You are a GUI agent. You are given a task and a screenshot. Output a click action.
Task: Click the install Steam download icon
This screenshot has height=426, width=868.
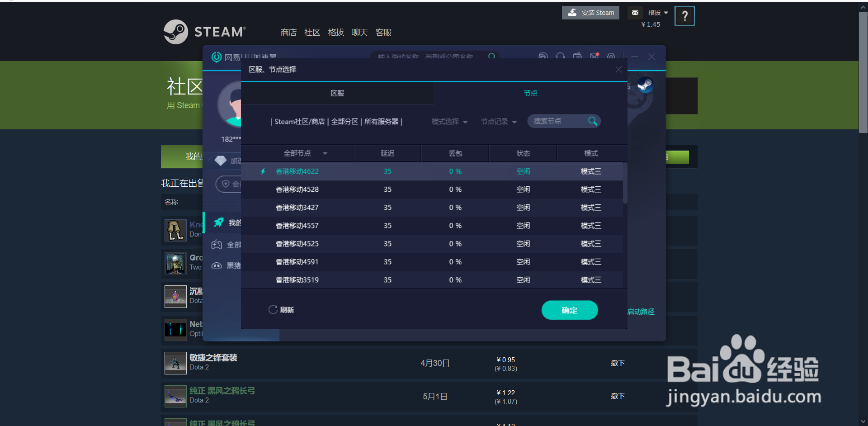[572, 12]
